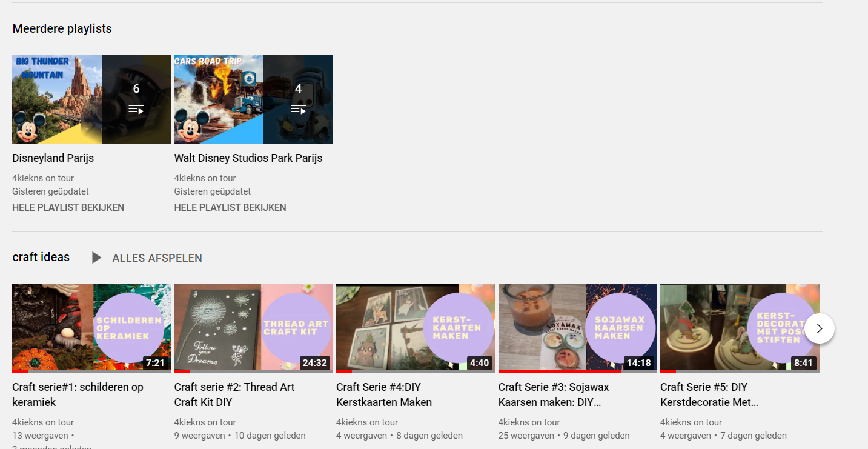
Task: Show next craft videos with arrow button
Action: click(x=820, y=328)
